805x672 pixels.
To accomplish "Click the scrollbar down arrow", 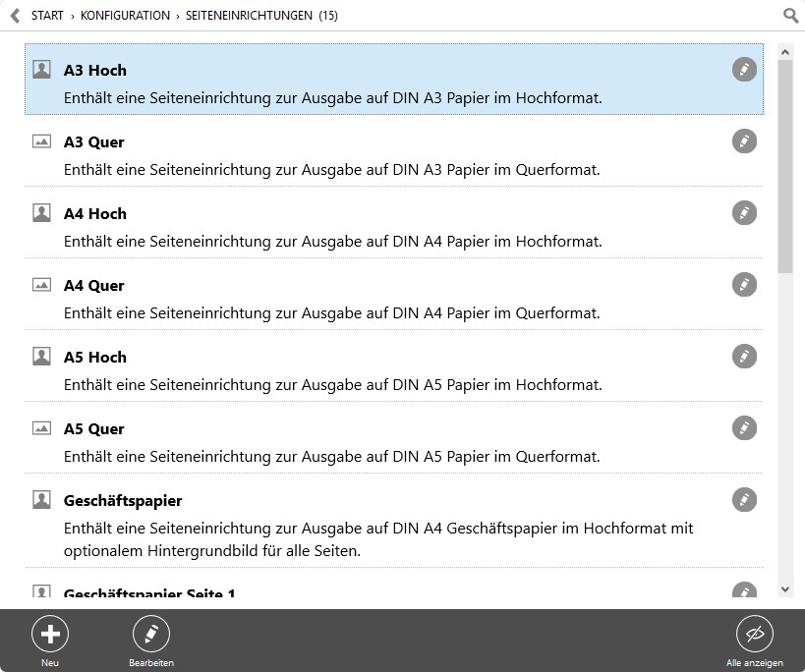I will (x=785, y=589).
